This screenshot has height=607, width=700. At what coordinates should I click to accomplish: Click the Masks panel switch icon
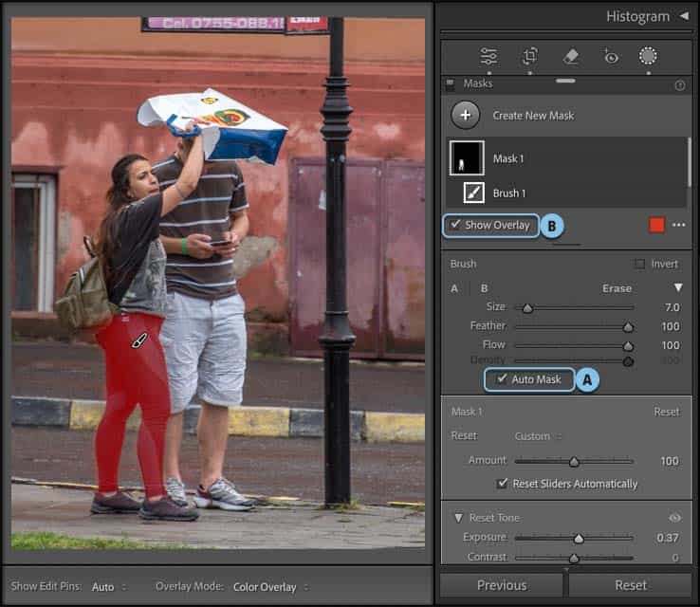450,83
